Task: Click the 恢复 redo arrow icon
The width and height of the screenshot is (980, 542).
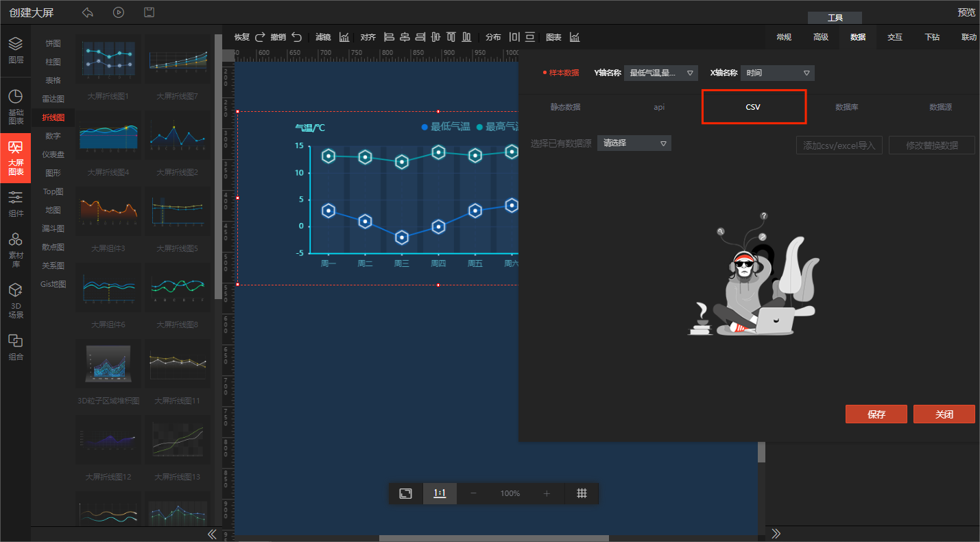Action: (x=260, y=37)
